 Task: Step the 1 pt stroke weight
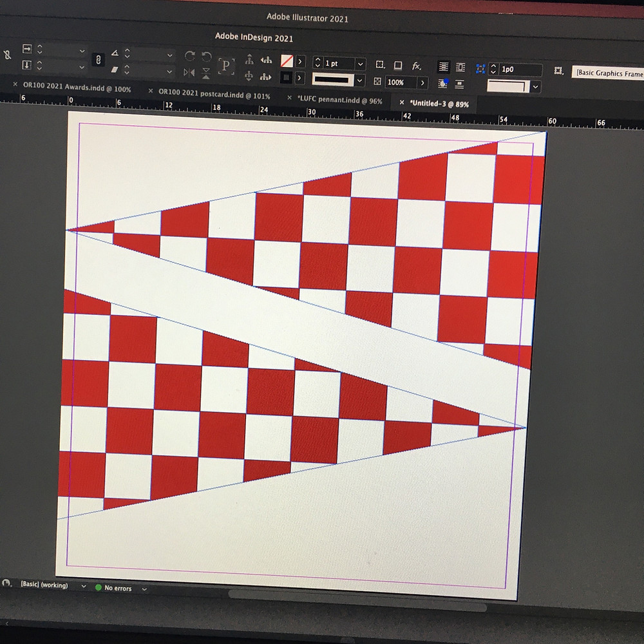[x=317, y=62]
